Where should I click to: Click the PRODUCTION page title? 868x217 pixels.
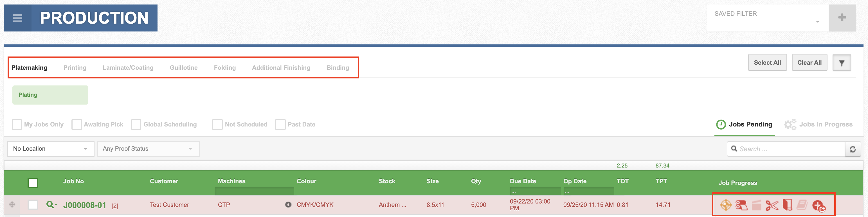point(94,18)
